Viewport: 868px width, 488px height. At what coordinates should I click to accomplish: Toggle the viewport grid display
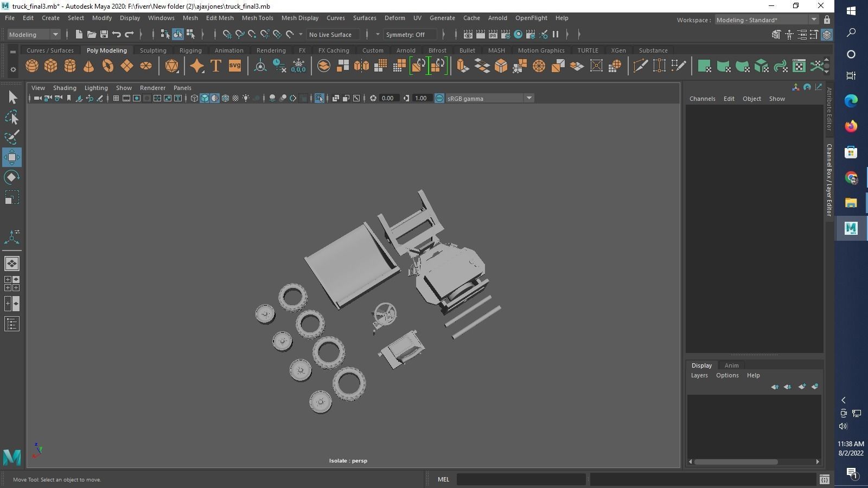click(116, 98)
